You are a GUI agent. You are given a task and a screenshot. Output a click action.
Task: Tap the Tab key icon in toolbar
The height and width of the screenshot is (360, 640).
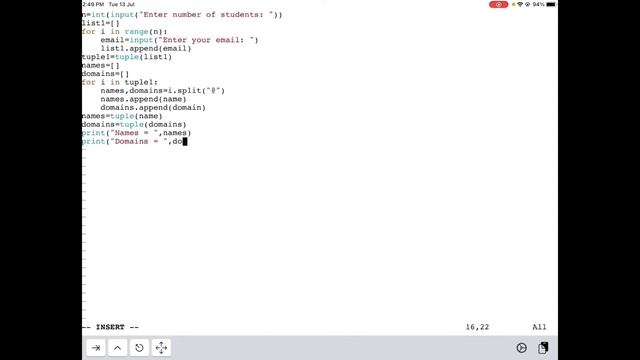click(x=96, y=348)
